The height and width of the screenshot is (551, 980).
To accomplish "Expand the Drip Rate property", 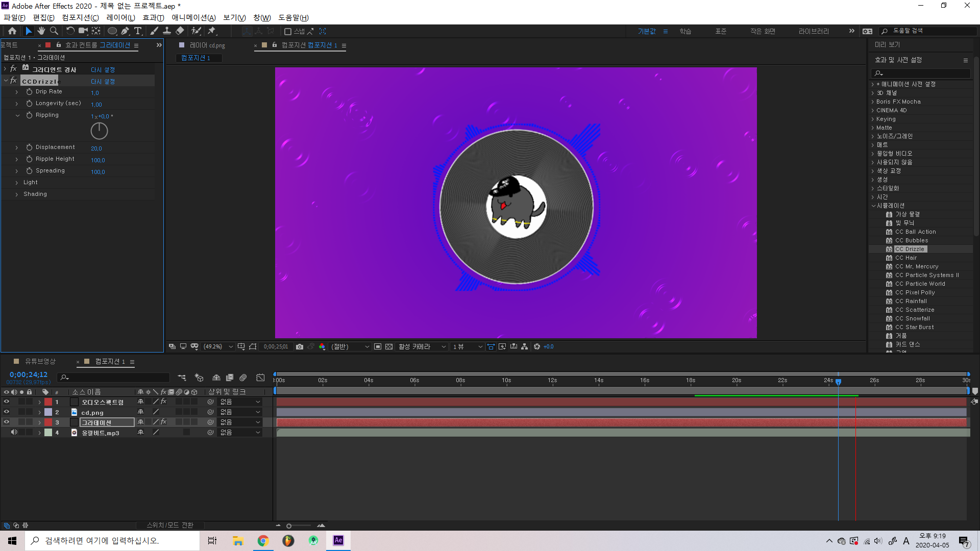I will point(17,92).
